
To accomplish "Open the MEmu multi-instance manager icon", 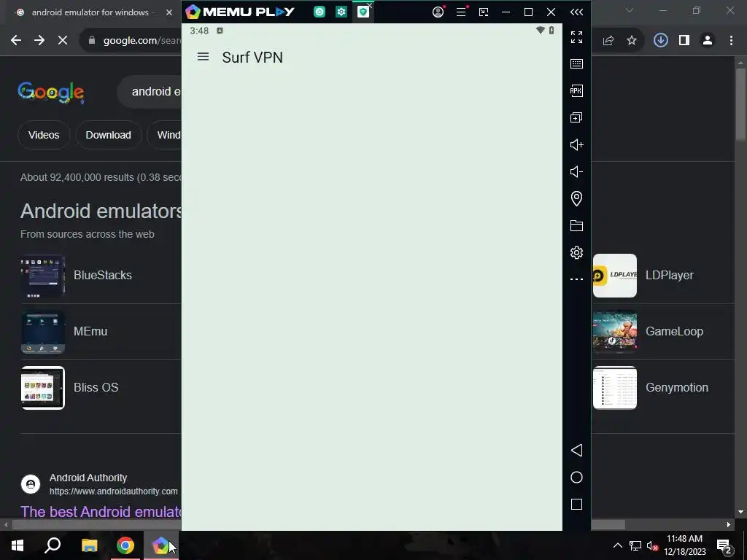I will click(576, 117).
